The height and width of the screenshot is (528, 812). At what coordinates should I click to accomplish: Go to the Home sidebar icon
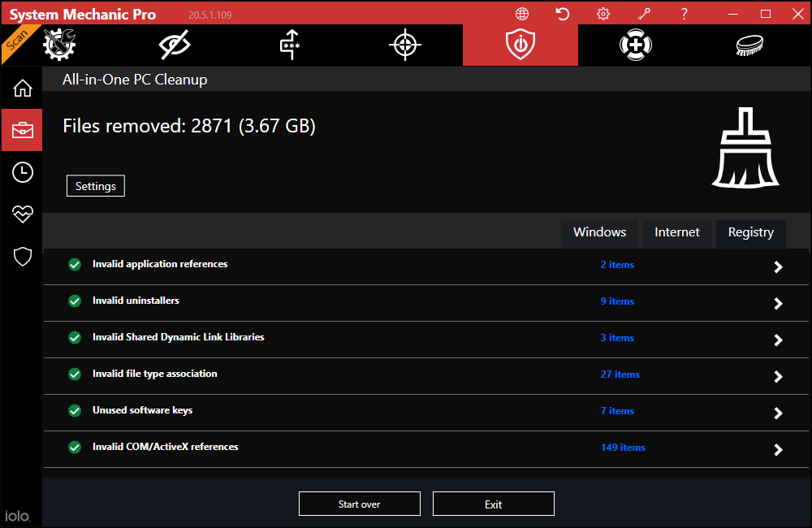(22, 88)
